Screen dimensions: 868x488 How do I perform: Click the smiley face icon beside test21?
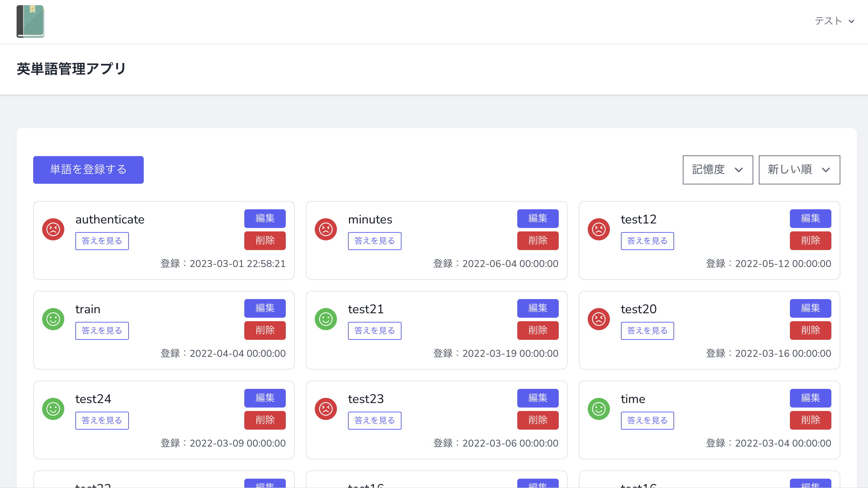(x=326, y=319)
